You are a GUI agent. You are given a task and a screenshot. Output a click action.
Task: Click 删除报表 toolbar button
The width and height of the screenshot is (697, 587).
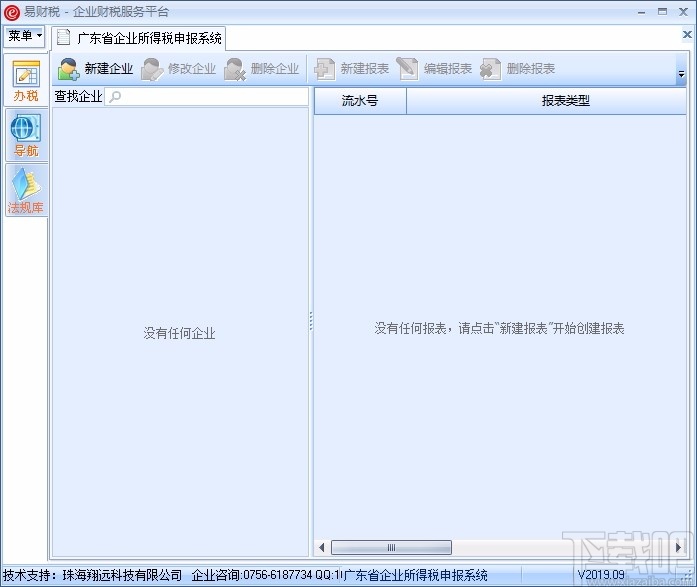tap(517, 69)
